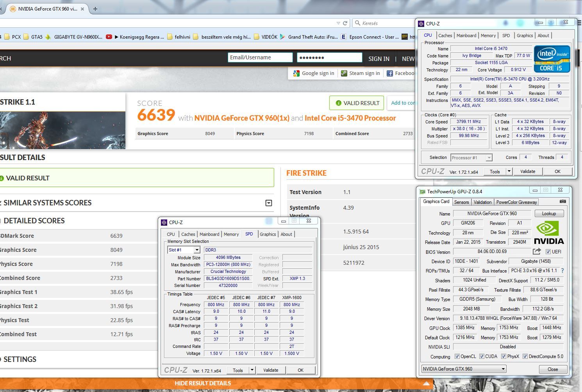The width and height of the screenshot is (582, 392).
Task: Click the GPU-Z camera screenshot icon
Action: coord(562,201)
